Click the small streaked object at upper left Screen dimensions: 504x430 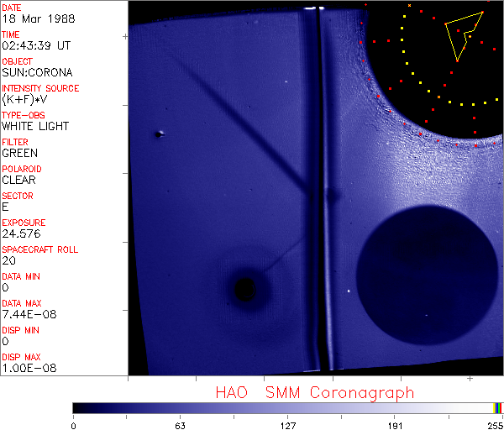pos(160,134)
